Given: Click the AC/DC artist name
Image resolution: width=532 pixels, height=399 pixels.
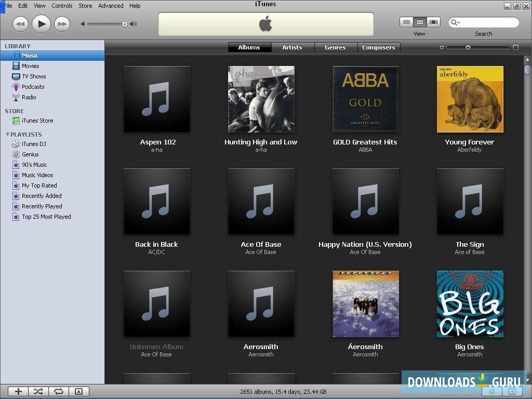Looking at the screenshot, I should point(156,252).
